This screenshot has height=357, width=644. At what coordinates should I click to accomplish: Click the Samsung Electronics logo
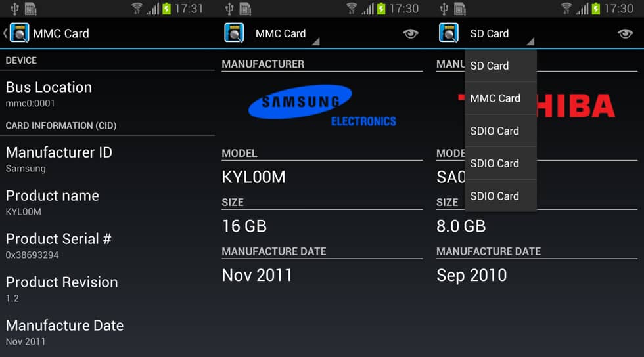pyautogui.click(x=322, y=106)
